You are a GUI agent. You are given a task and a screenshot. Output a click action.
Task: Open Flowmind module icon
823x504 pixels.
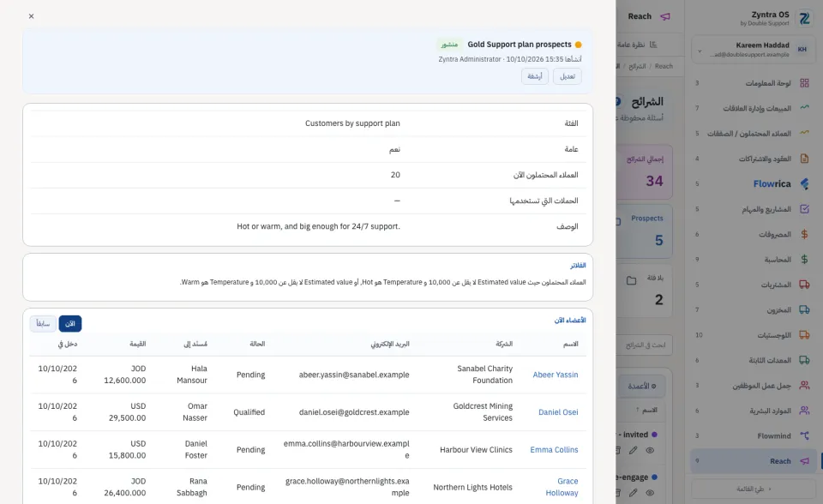coord(804,435)
